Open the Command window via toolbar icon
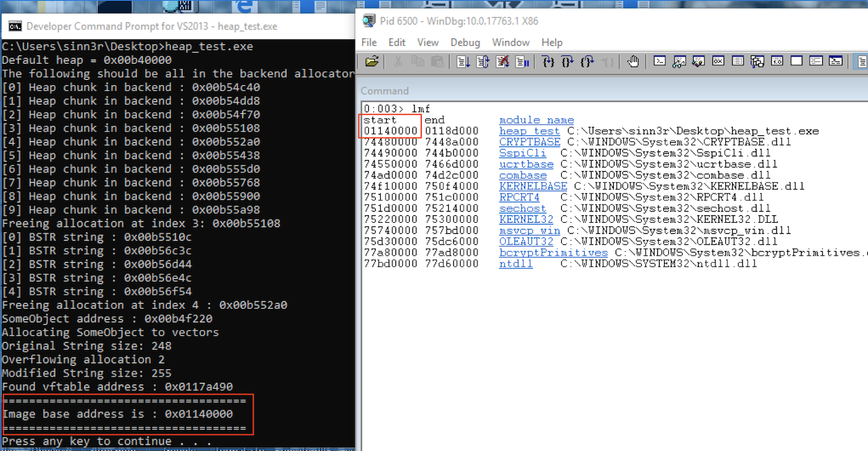 [x=660, y=61]
